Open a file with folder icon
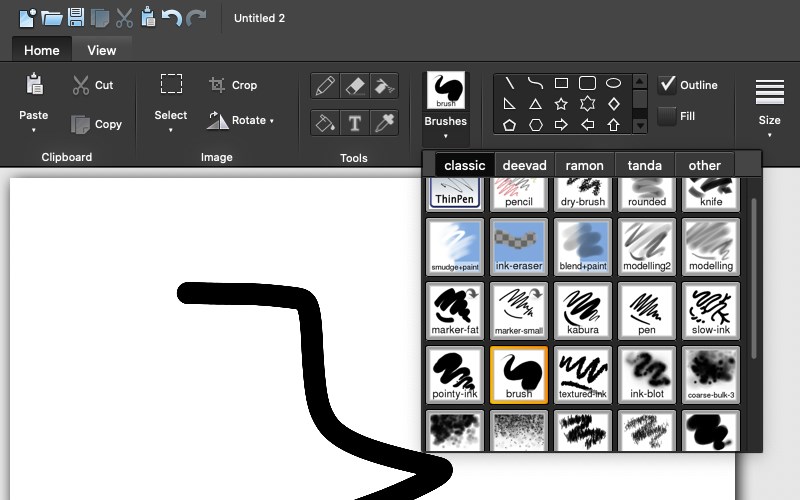 (x=52, y=18)
